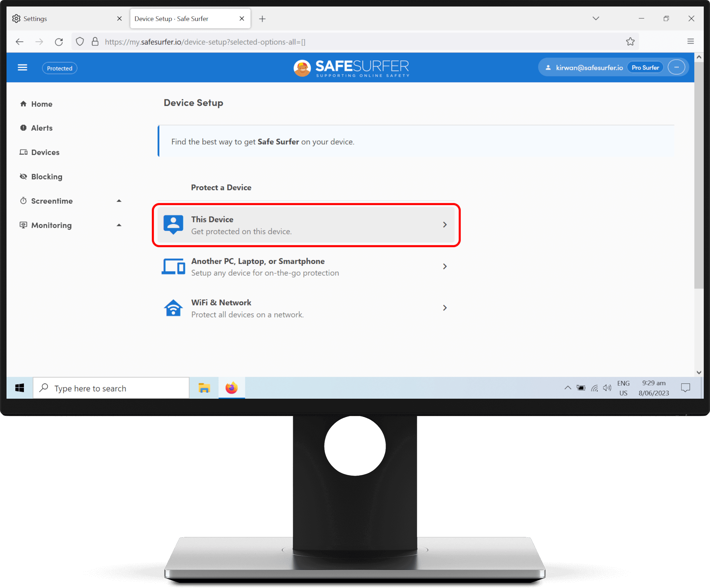
Task: Open the hamburger menu in Safe Surfer header
Action: [22, 68]
